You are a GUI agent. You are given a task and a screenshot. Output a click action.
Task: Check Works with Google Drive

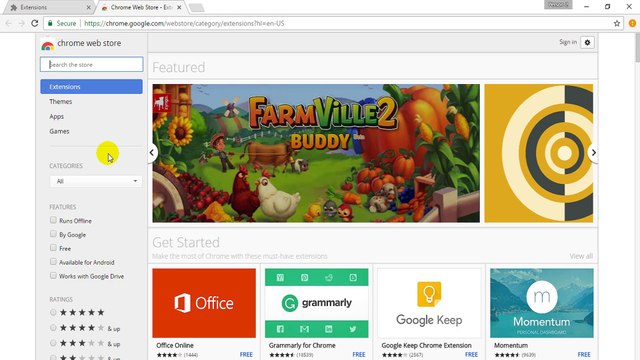pyautogui.click(x=53, y=276)
